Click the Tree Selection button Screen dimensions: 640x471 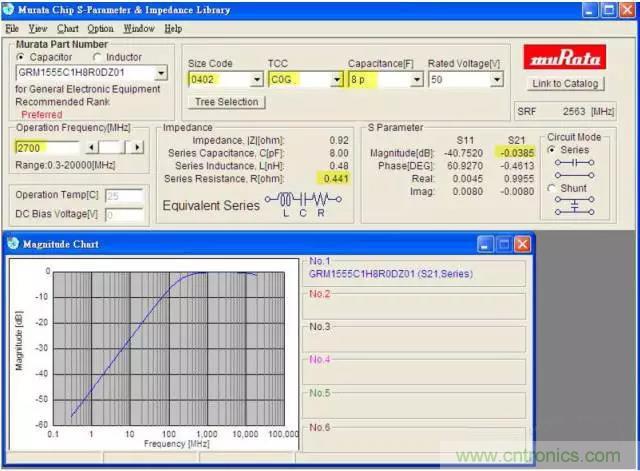tap(226, 102)
